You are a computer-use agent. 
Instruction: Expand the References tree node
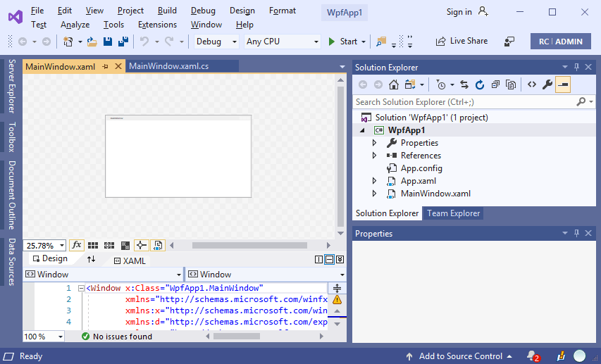click(375, 156)
